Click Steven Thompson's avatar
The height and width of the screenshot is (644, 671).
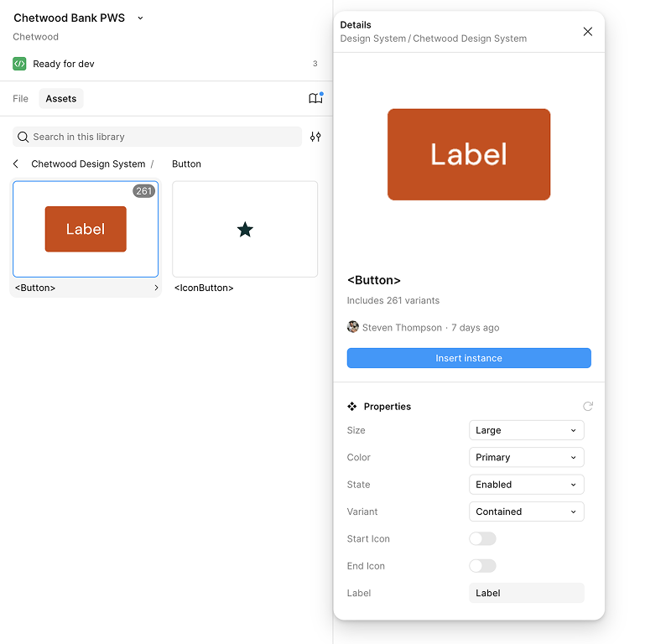click(353, 327)
